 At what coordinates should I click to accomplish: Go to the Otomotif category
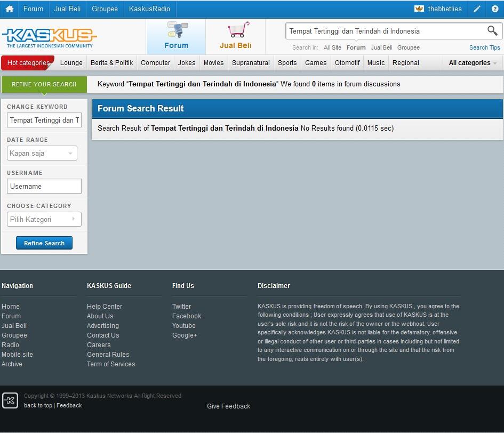(347, 63)
